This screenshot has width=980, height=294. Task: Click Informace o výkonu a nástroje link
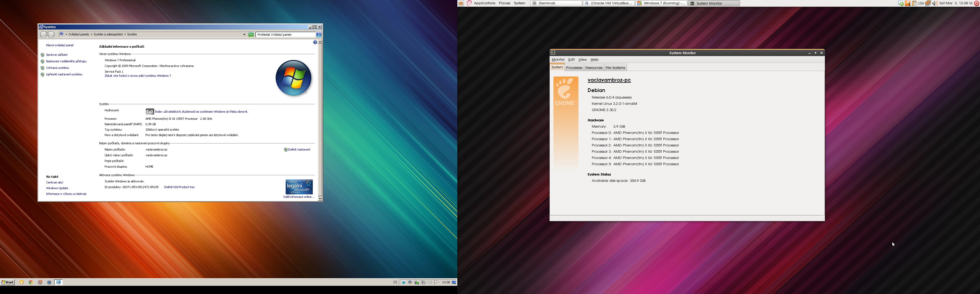click(66, 194)
